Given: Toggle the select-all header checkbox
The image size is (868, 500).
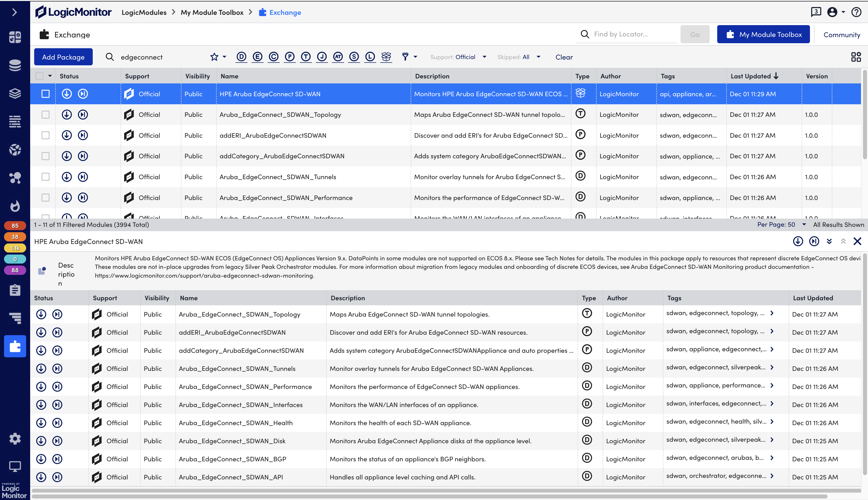Looking at the screenshot, I should [40, 76].
